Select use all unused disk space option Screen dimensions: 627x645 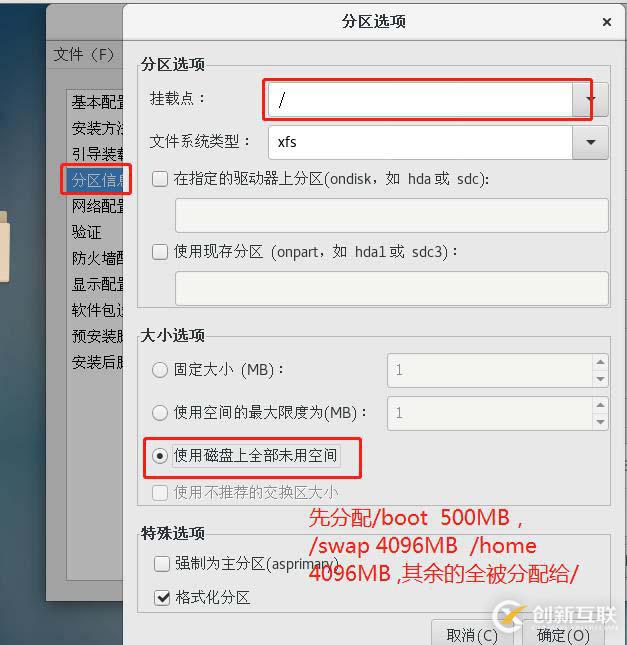[160, 455]
